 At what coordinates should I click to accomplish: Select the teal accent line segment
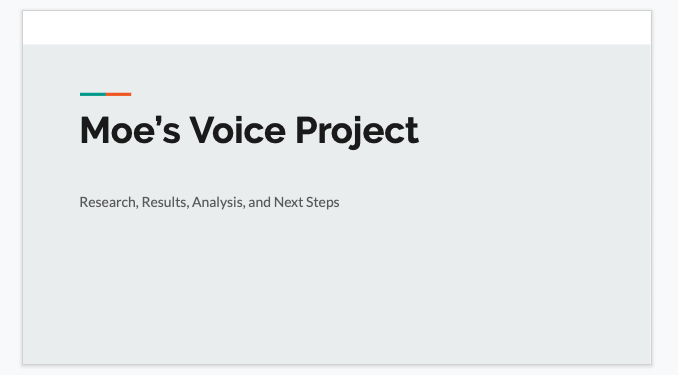point(93,94)
